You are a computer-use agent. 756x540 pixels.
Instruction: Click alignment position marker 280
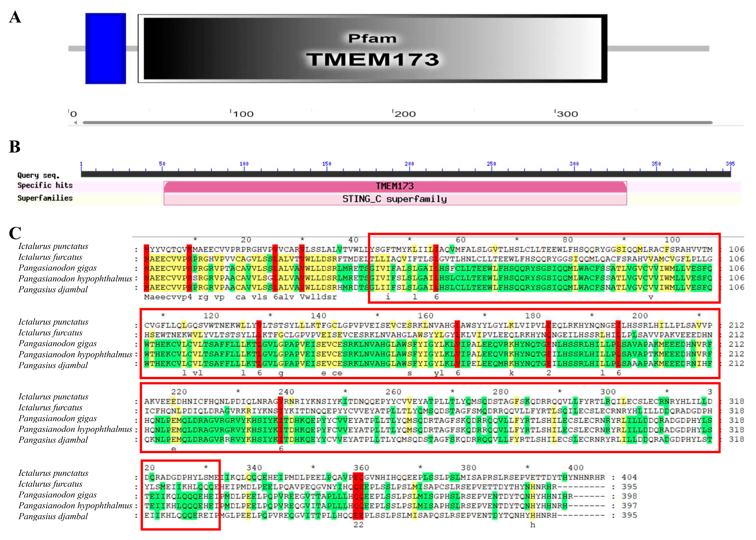(x=500, y=392)
